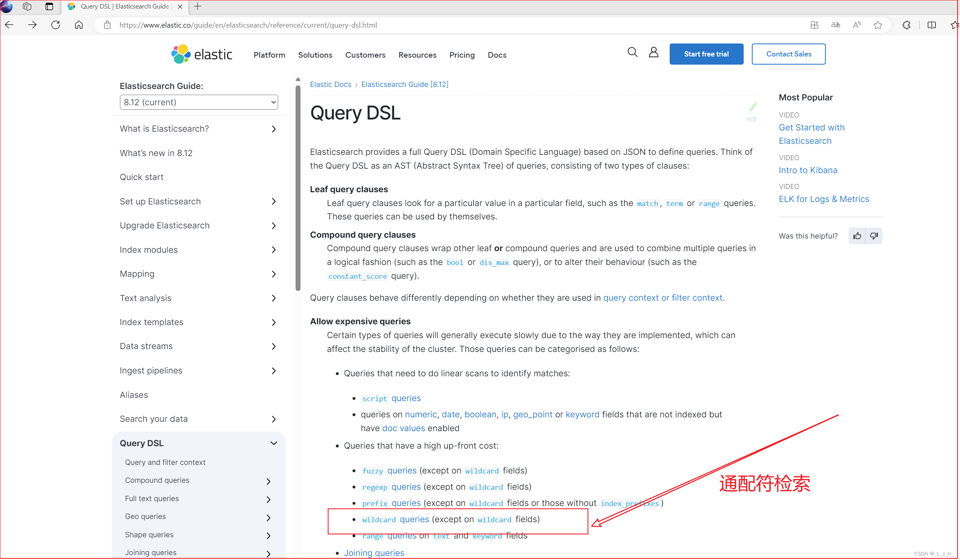The width and height of the screenshot is (960, 560).
Task: Go to the browser home page icon
Action: pos(79,25)
